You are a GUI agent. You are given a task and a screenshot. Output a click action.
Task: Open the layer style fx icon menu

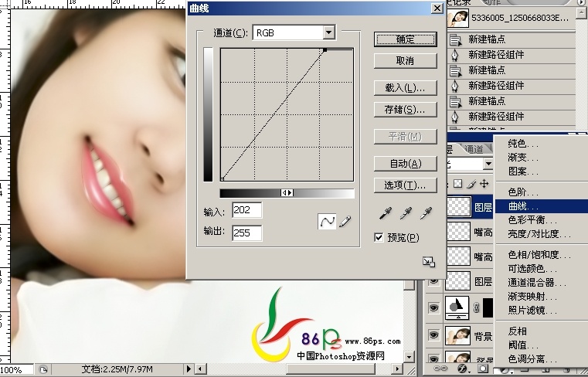pyautogui.click(x=464, y=369)
